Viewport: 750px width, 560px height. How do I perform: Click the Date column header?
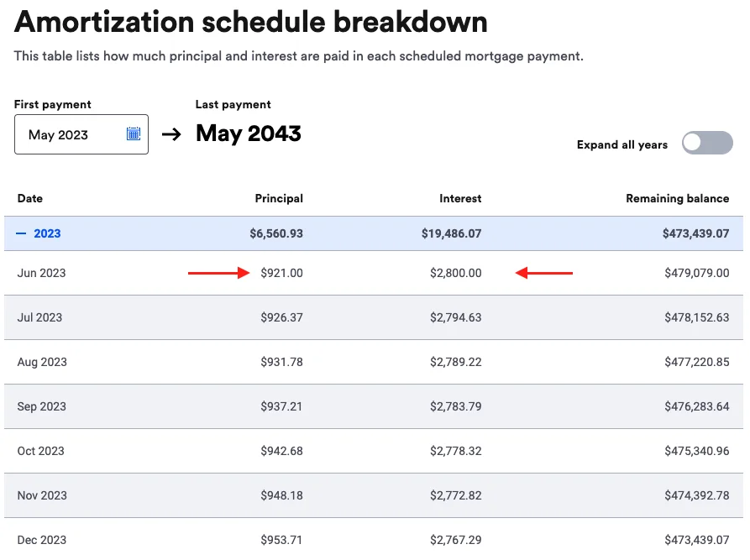click(30, 199)
